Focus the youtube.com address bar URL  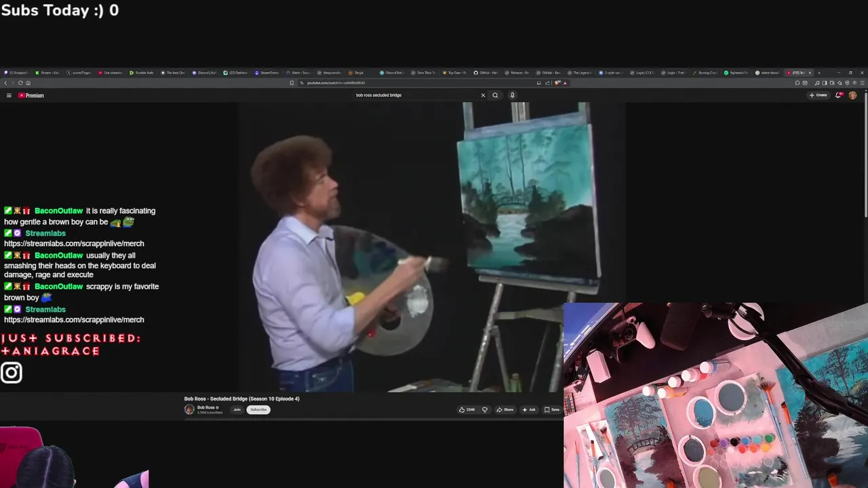pyautogui.click(x=336, y=83)
